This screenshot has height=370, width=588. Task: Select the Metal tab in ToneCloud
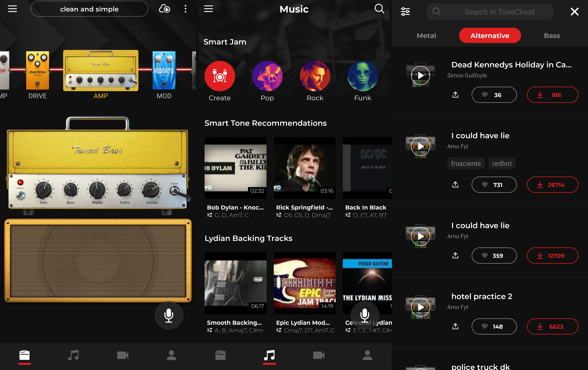426,35
